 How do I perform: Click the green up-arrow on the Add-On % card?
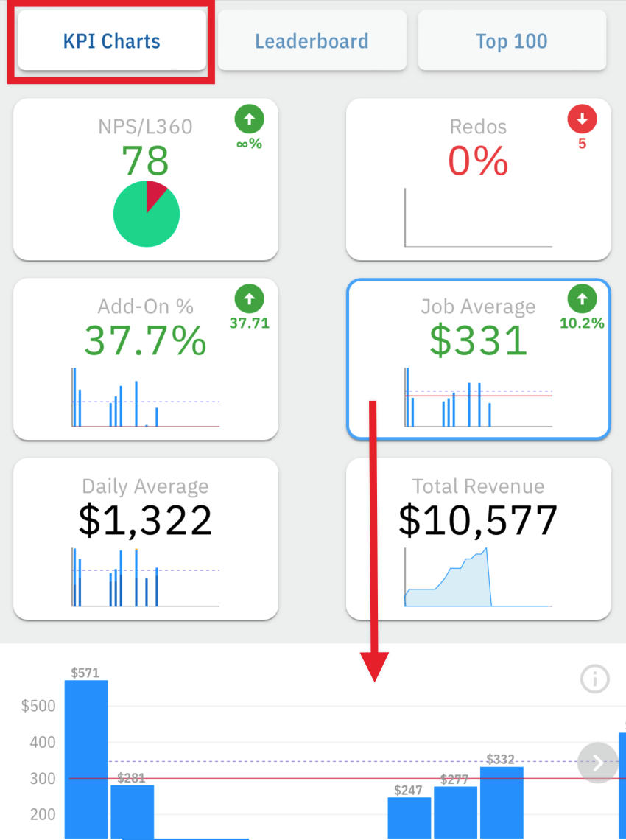coord(250,299)
